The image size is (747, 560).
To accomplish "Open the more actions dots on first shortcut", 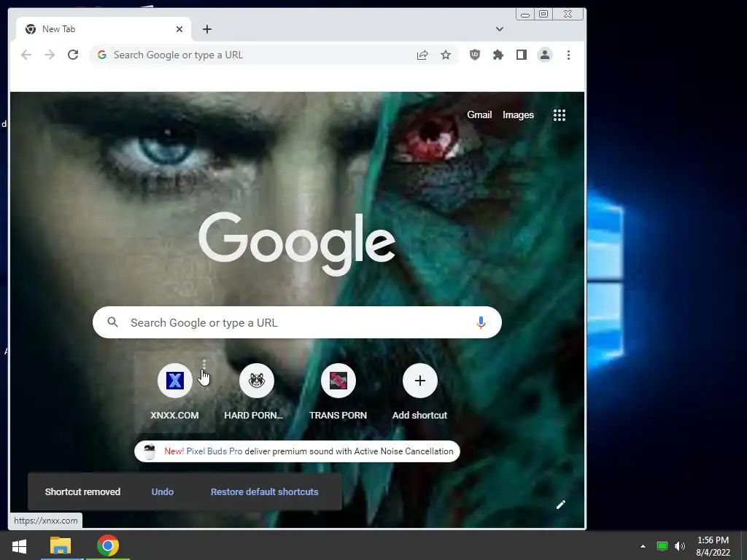I will (x=204, y=365).
